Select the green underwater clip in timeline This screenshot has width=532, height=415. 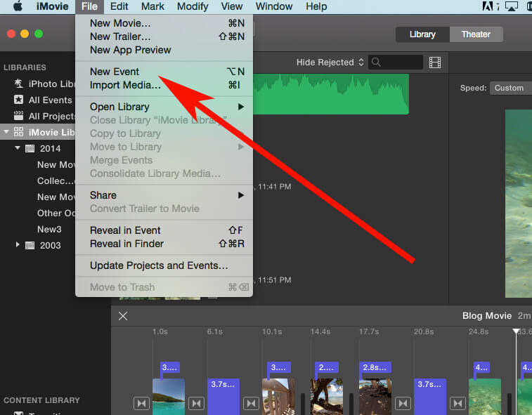[485, 397]
